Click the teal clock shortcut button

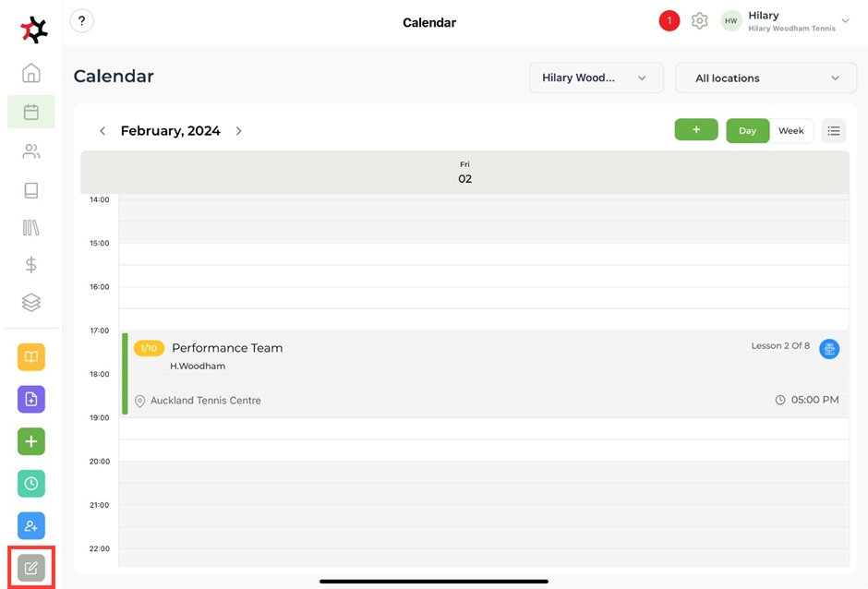(x=31, y=484)
